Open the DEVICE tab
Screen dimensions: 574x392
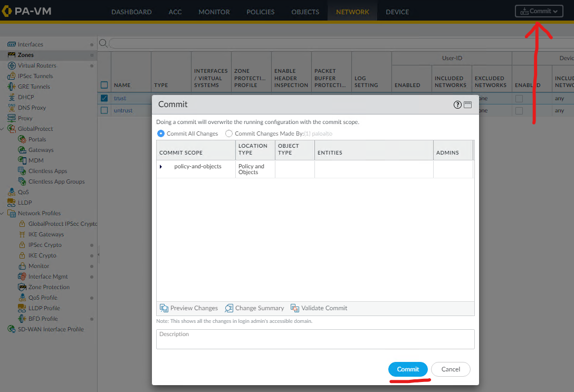pyautogui.click(x=397, y=12)
